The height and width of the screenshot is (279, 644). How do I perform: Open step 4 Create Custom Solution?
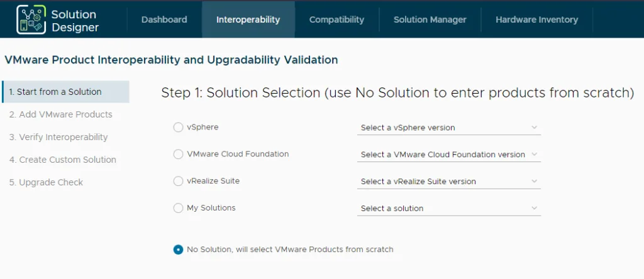click(63, 160)
